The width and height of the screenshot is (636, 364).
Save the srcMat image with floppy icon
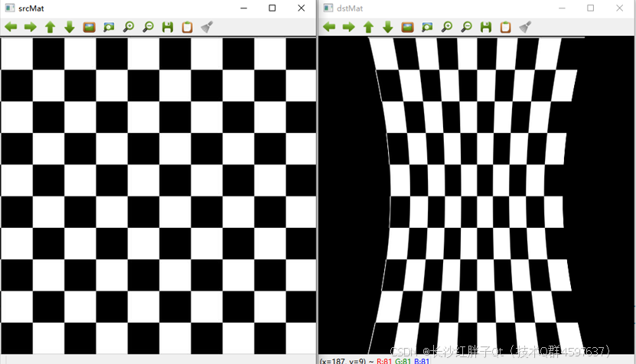(168, 27)
